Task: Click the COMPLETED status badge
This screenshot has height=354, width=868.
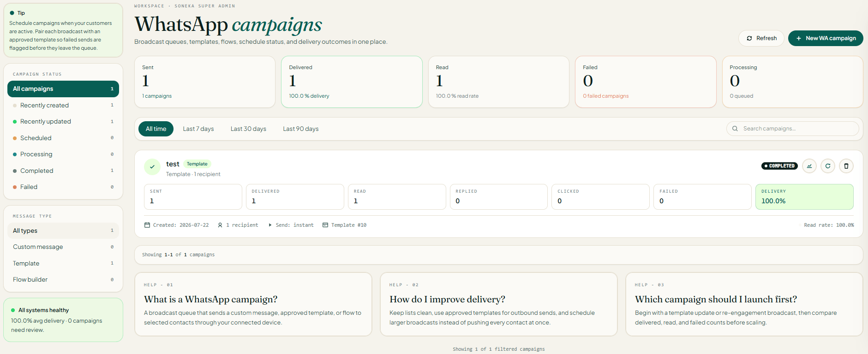Action: 779,166
